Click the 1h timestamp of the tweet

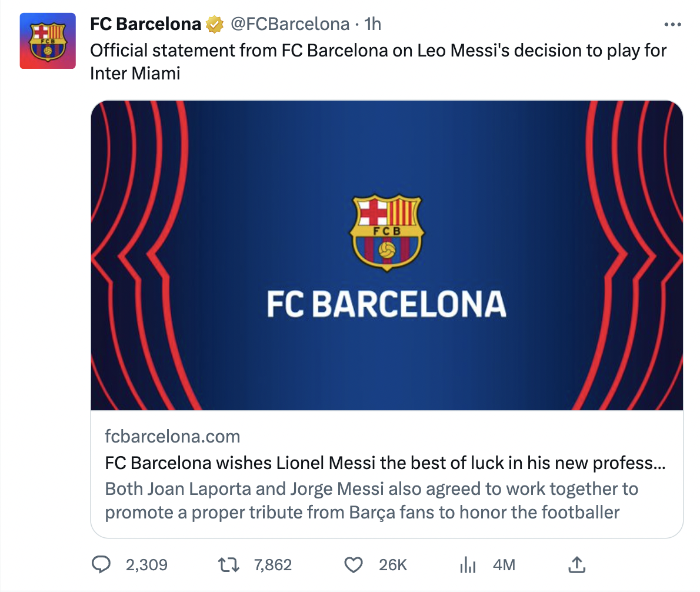coord(373,24)
